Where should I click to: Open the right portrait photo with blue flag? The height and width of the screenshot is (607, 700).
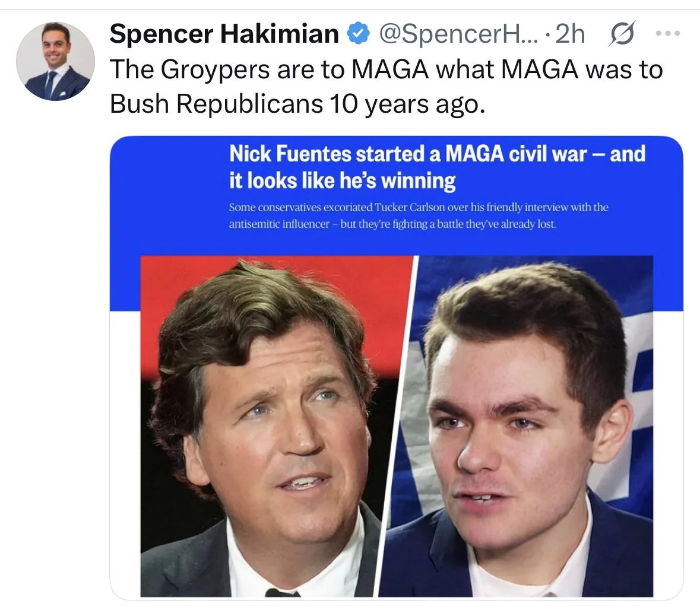click(522, 427)
